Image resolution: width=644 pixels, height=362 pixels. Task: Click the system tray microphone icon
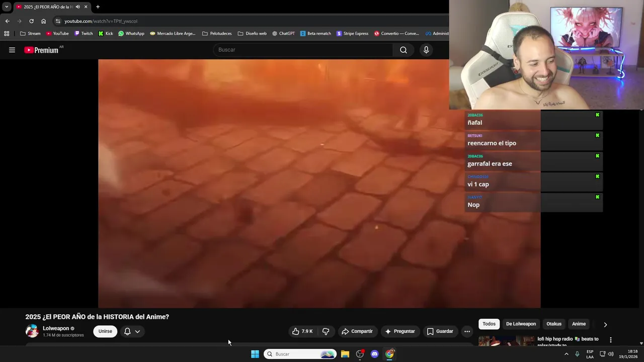[x=577, y=354]
